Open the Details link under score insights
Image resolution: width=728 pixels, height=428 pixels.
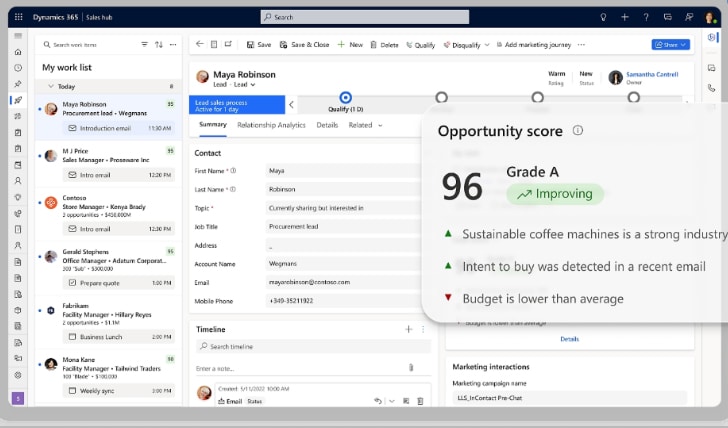pos(569,339)
